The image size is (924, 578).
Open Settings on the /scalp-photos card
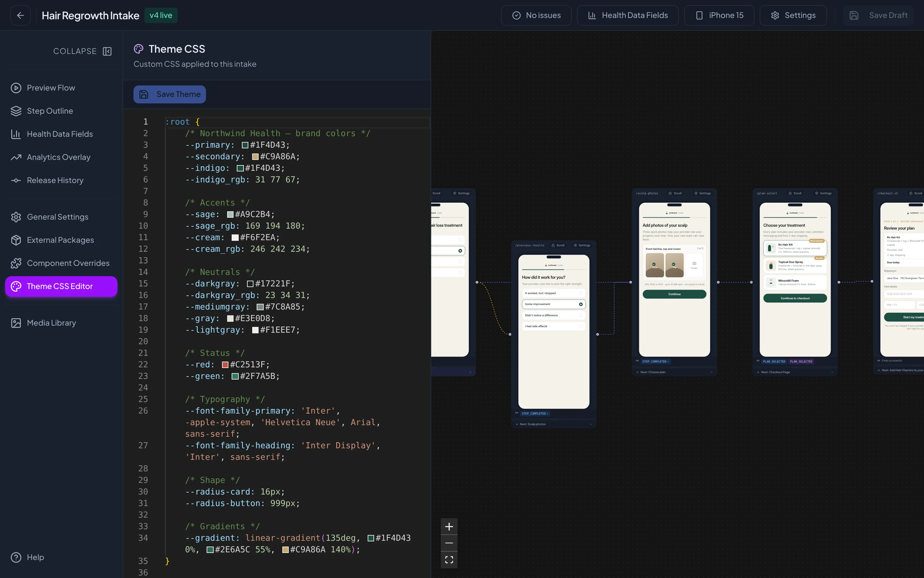tap(703, 193)
